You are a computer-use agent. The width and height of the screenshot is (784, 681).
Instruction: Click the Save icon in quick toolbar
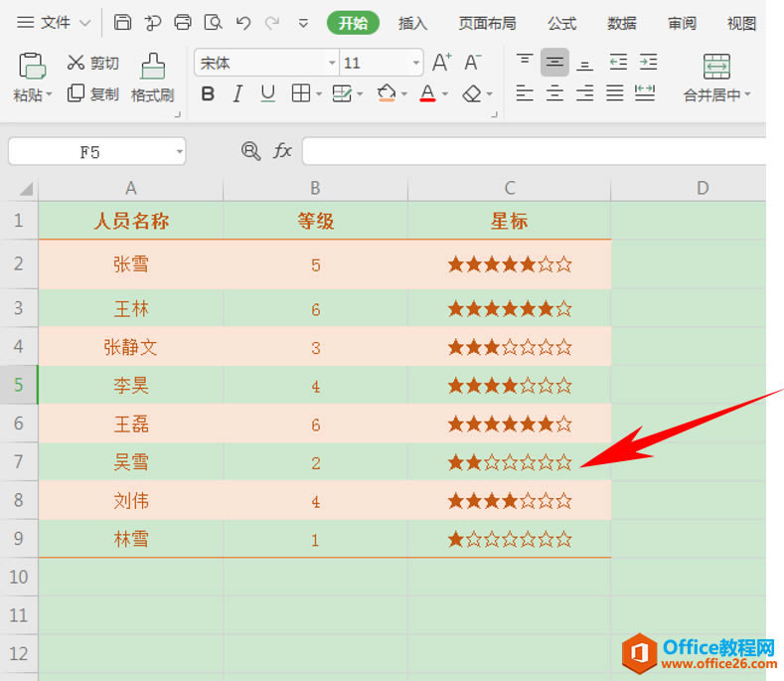[122, 23]
